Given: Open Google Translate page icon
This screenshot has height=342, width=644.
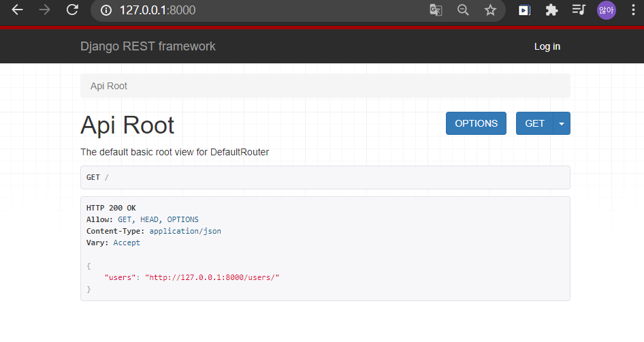Looking at the screenshot, I should [x=436, y=10].
